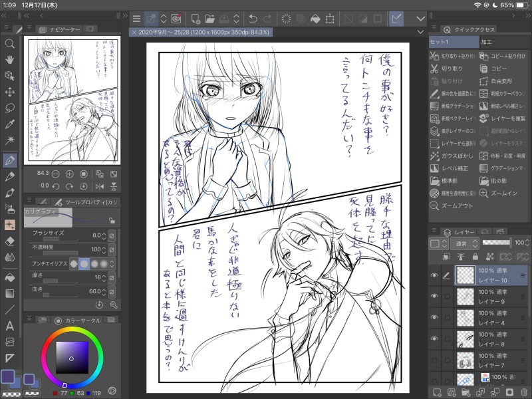532x399 pixels.
Task: Zoom in using Navigator plus button
Action: pyautogui.click(x=70, y=174)
